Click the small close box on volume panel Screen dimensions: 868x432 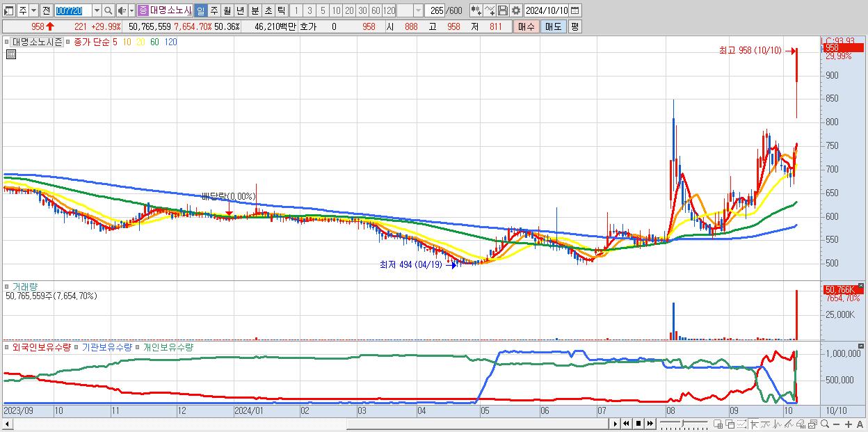[x=860, y=286]
